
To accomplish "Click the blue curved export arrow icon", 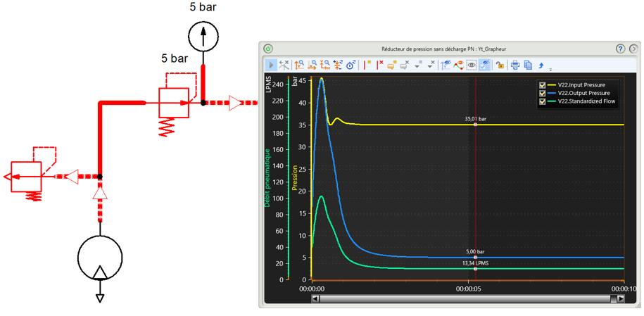I will (x=541, y=65).
